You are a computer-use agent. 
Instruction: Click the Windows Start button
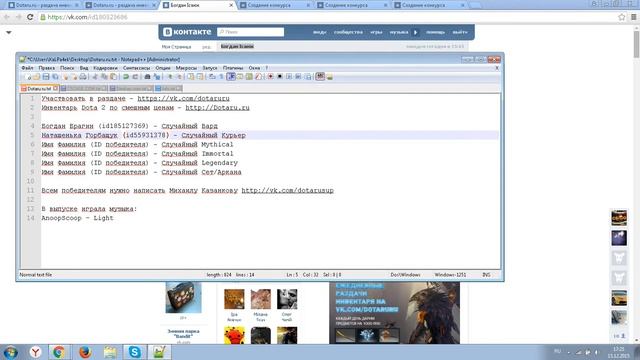[10, 352]
